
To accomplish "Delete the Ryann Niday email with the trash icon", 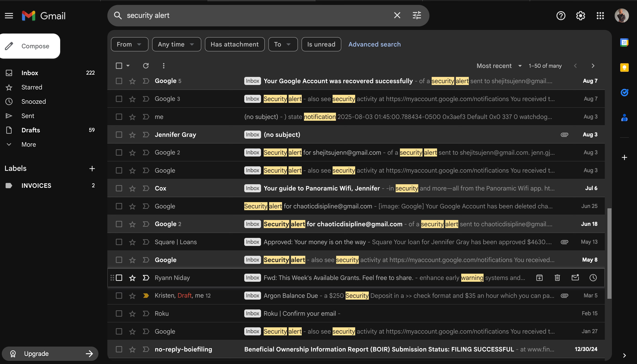I will click(x=557, y=277).
